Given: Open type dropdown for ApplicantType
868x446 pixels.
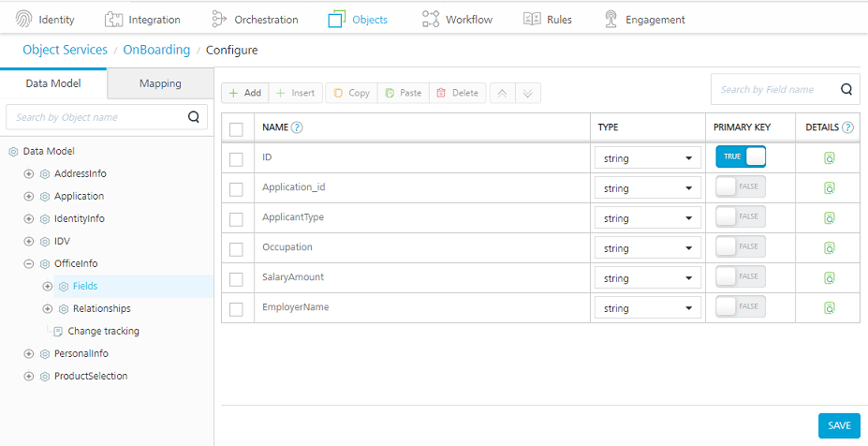Looking at the screenshot, I should click(x=647, y=218).
